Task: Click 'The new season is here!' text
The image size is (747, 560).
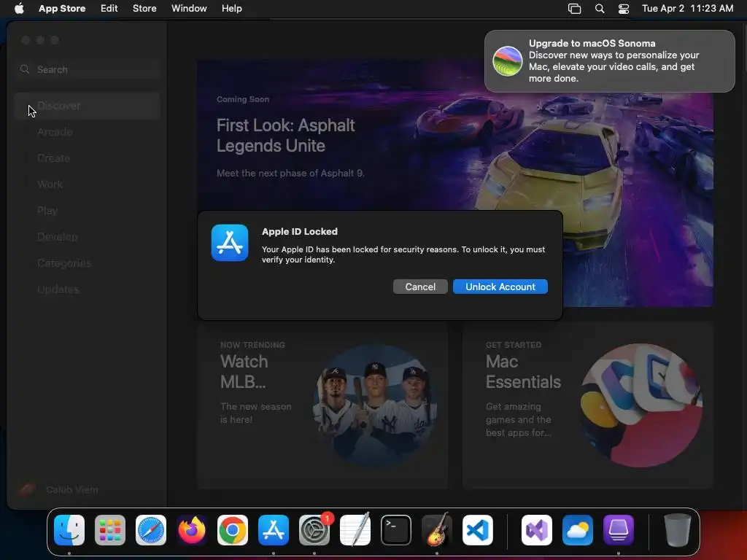Action: (x=256, y=413)
